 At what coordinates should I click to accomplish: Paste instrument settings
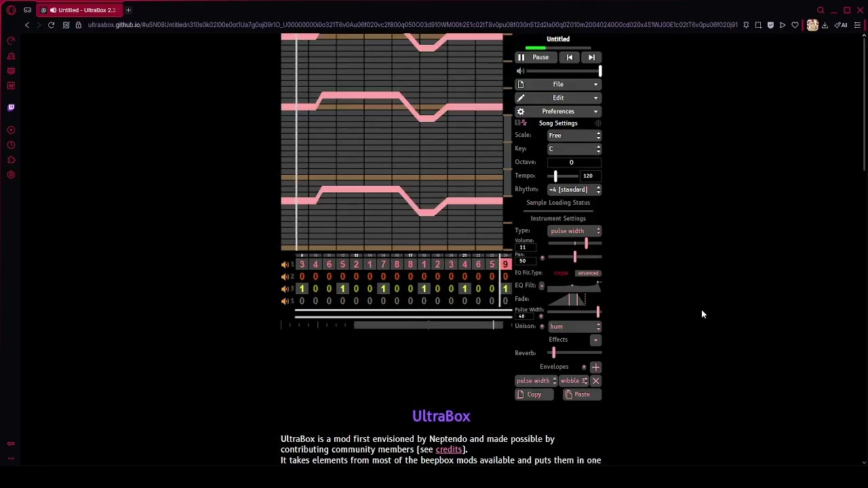point(583,394)
